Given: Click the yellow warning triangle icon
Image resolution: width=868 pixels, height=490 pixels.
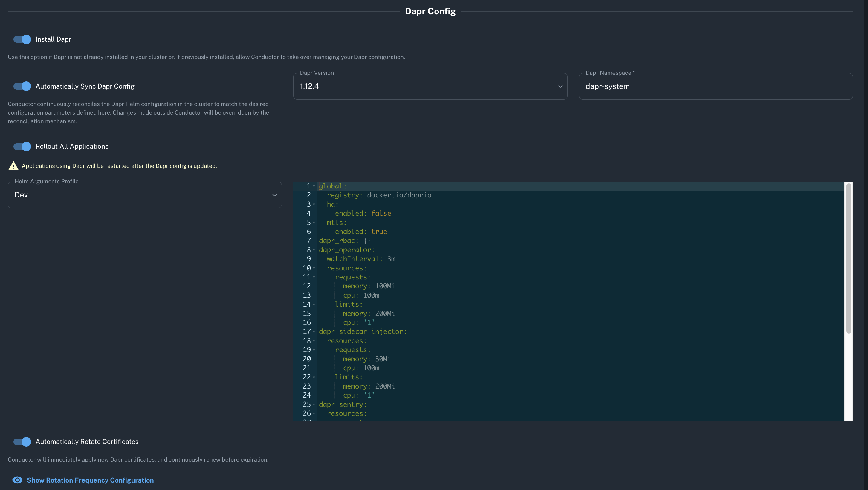Looking at the screenshot, I should tap(13, 166).
